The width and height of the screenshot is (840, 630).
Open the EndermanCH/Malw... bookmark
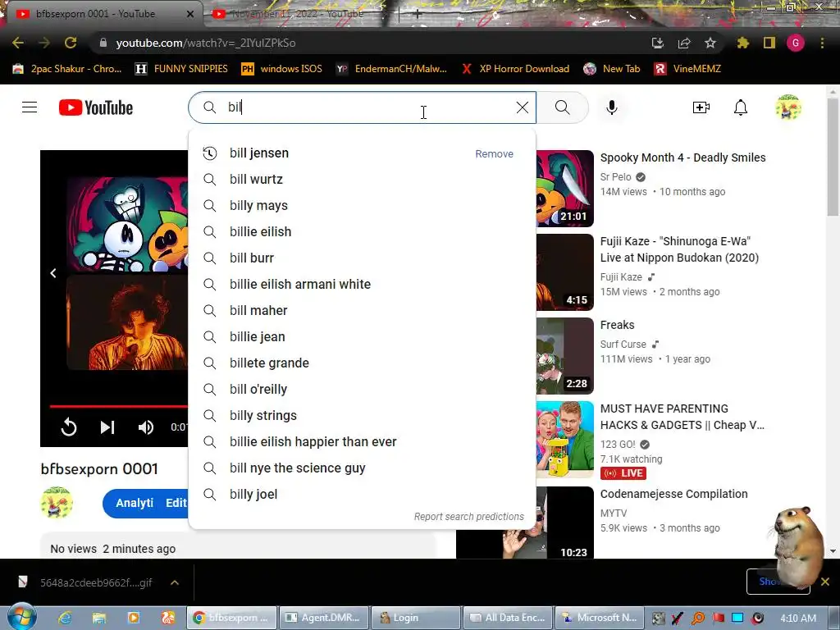point(391,69)
